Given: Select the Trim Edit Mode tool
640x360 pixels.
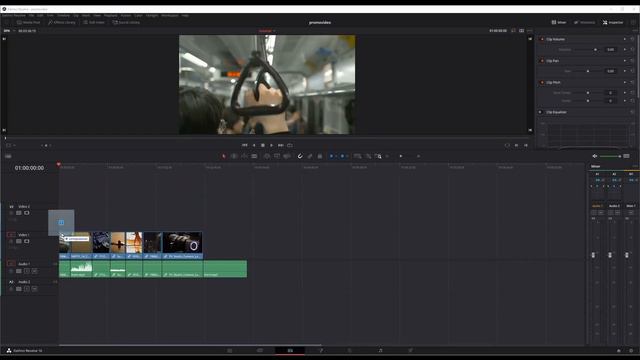Looking at the screenshot, I should pyautogui.click(x=234, y=156).
